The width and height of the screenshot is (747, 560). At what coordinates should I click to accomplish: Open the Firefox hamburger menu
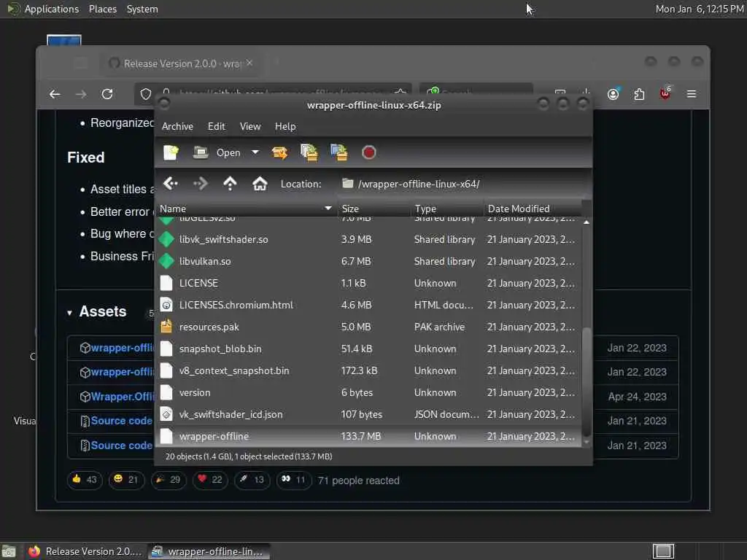point(692,94)
